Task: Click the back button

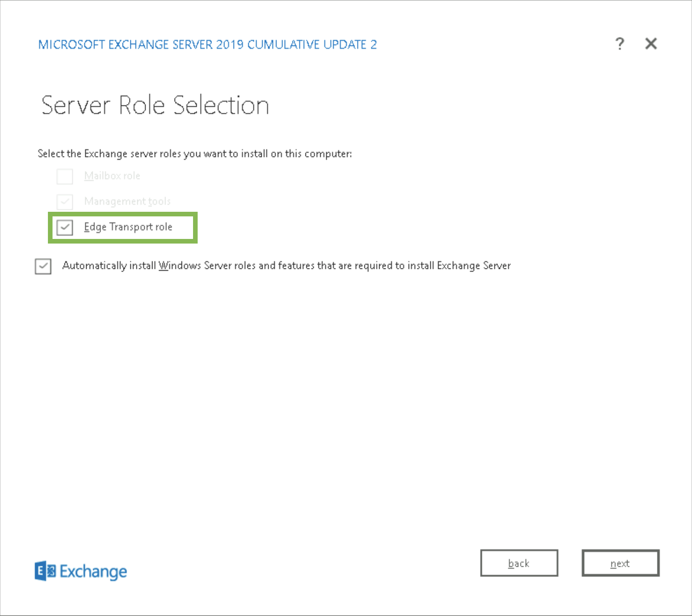Action: (519, 563)
